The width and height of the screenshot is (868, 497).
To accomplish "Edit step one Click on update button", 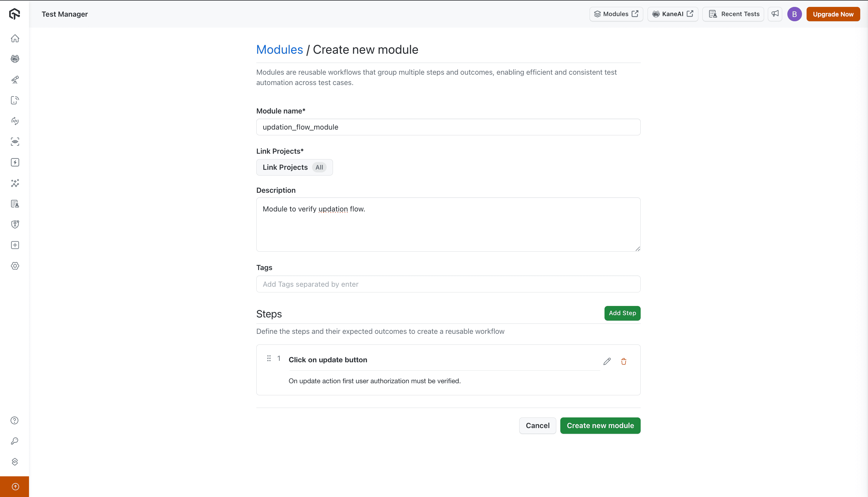I will (607, 361).
